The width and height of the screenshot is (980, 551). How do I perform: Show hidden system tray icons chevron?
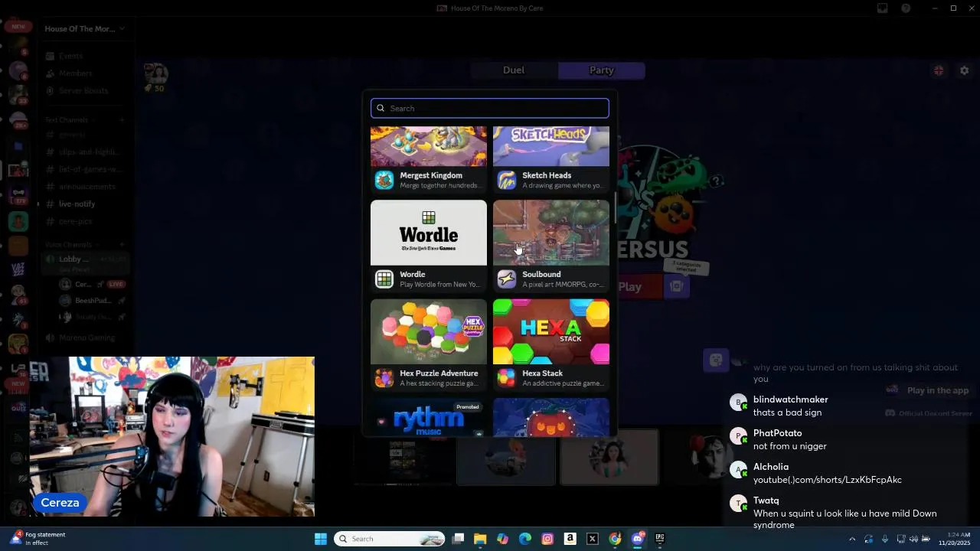[852, 539]
